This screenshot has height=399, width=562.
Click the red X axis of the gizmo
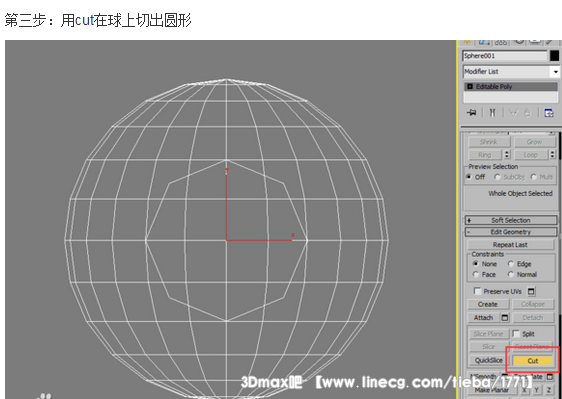(x=259, y=240)
